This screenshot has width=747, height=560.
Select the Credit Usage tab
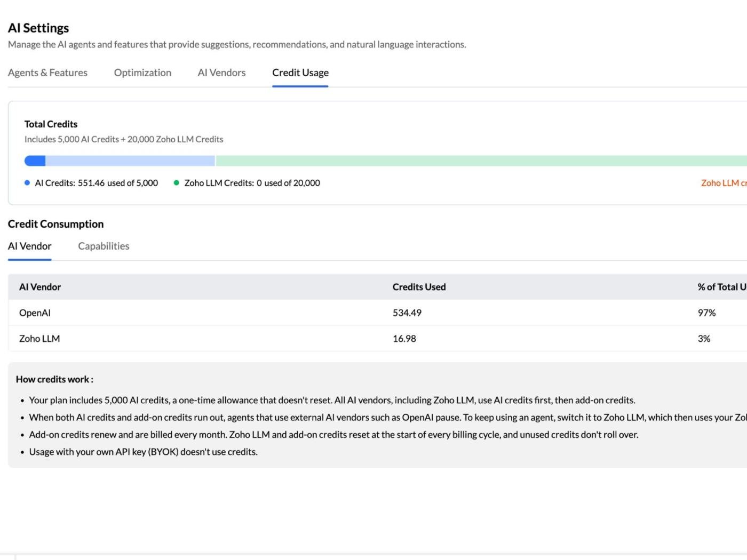click(300, 73)
